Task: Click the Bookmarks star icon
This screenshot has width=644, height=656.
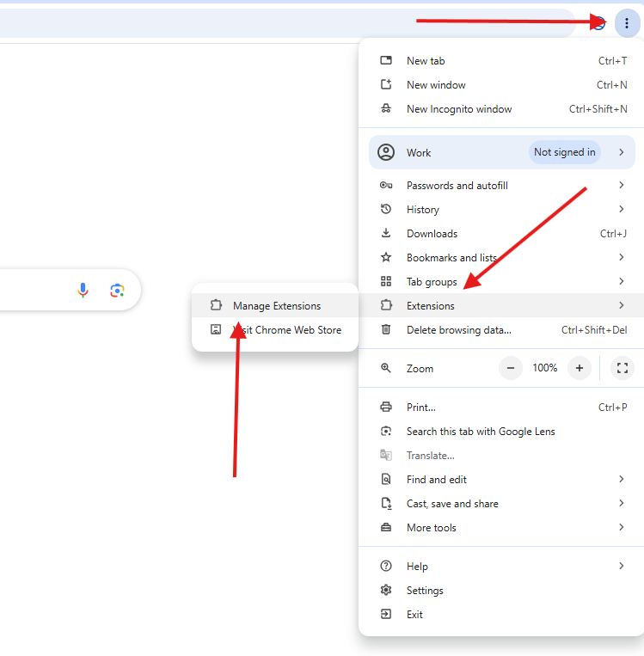Action: (x=386, y=257)
